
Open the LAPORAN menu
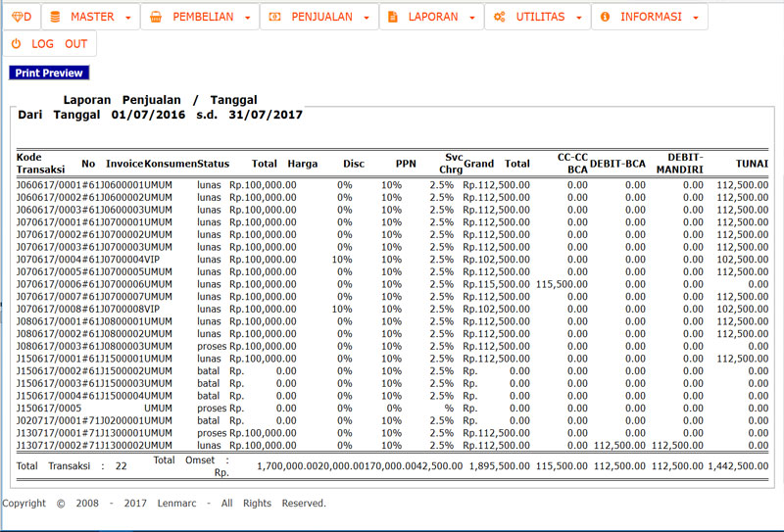[x=431, y=17]
